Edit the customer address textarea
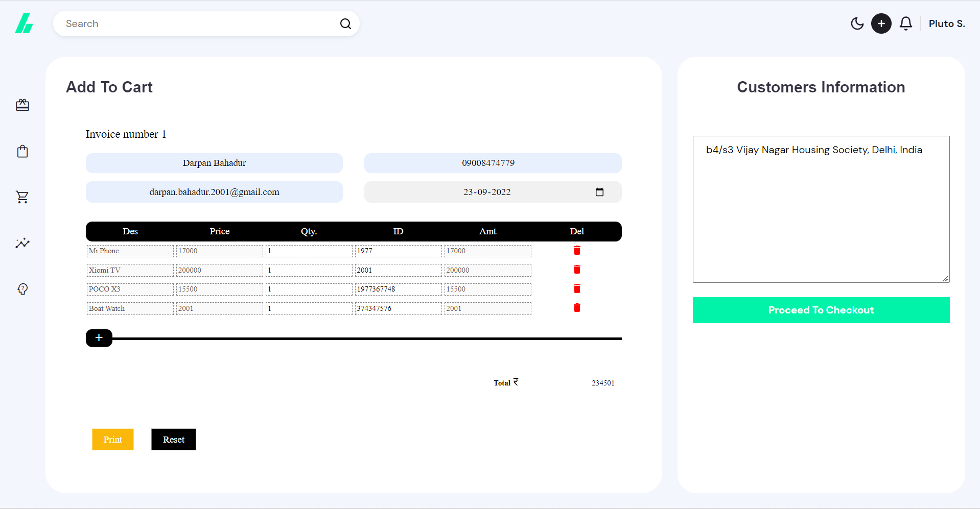This screenshot has height=509, width=980. (x=821, y=209)
